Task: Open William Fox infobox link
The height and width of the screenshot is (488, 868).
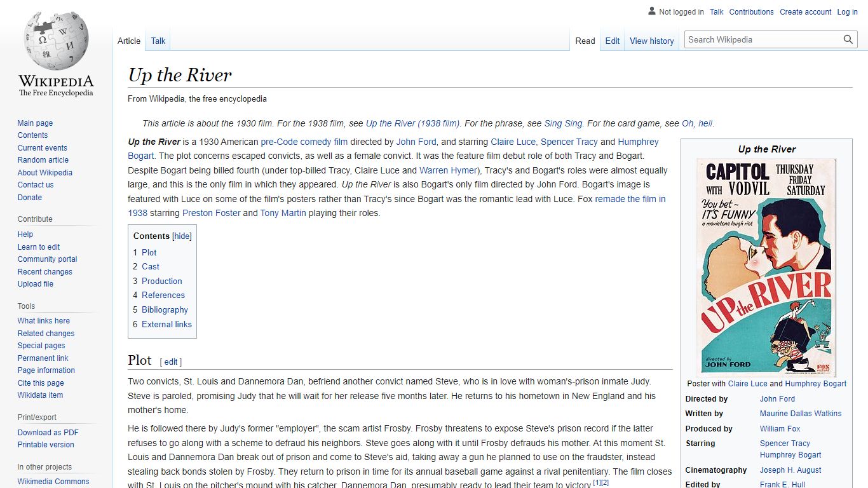Action: [x=780, y=429]
